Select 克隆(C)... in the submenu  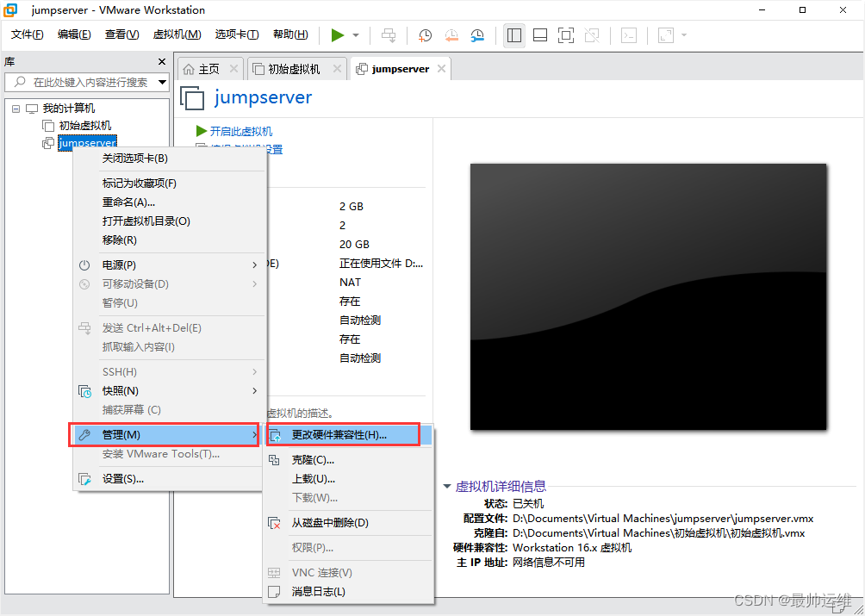(348, 460)
